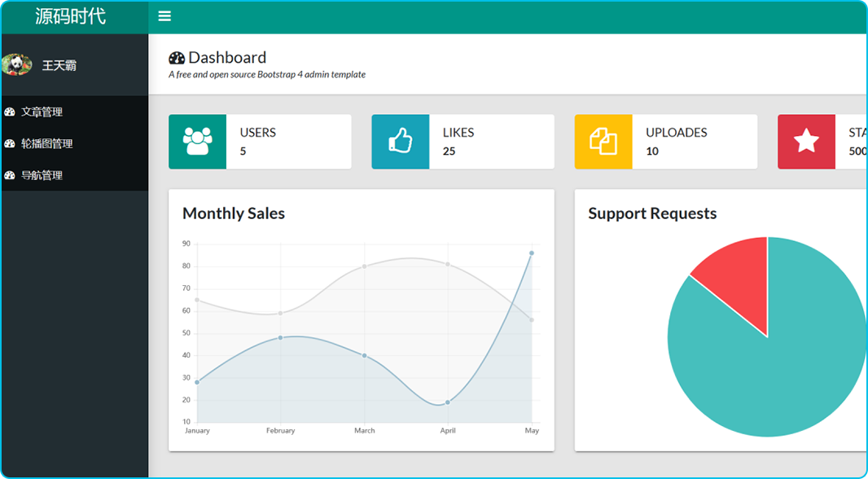Click the panda user avatar

click(16, 64)
